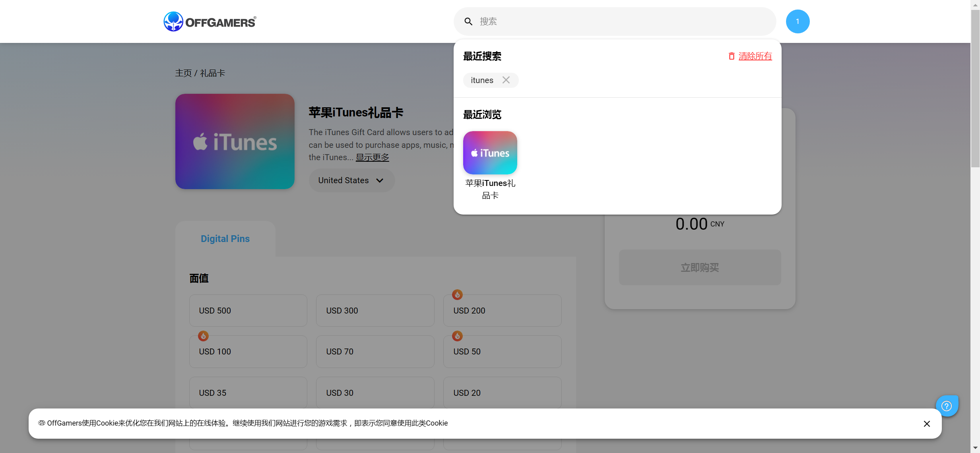Click the hot flame badge on USD 200

pos(457,294)
